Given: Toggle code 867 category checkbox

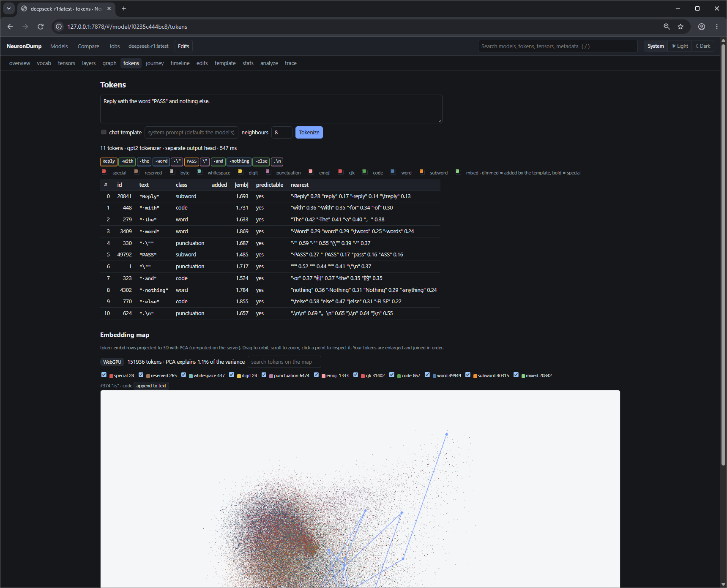Looking at the screenshot, I should [x=392, y=375].
